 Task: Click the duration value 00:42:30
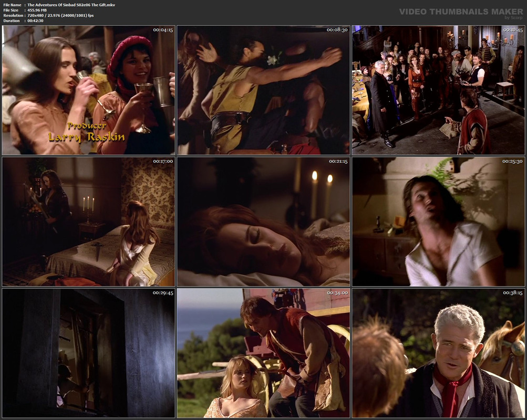[35, 20]
